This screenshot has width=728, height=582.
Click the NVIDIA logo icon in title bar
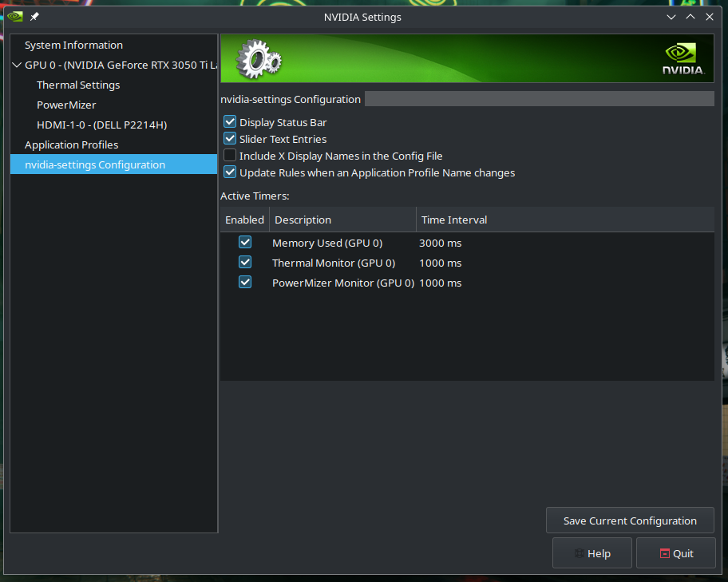tap(14, 17)
